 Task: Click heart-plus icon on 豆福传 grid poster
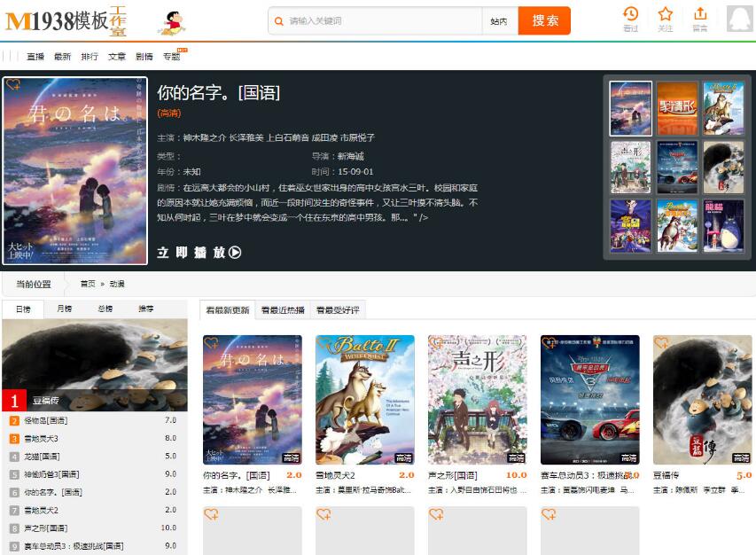(661, 343)
